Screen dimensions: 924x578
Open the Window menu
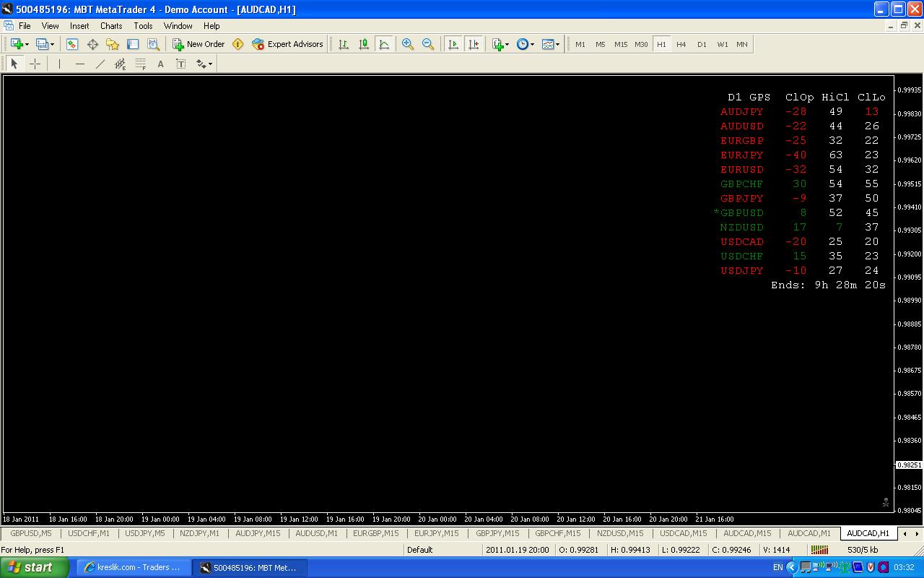coord(178,25)
